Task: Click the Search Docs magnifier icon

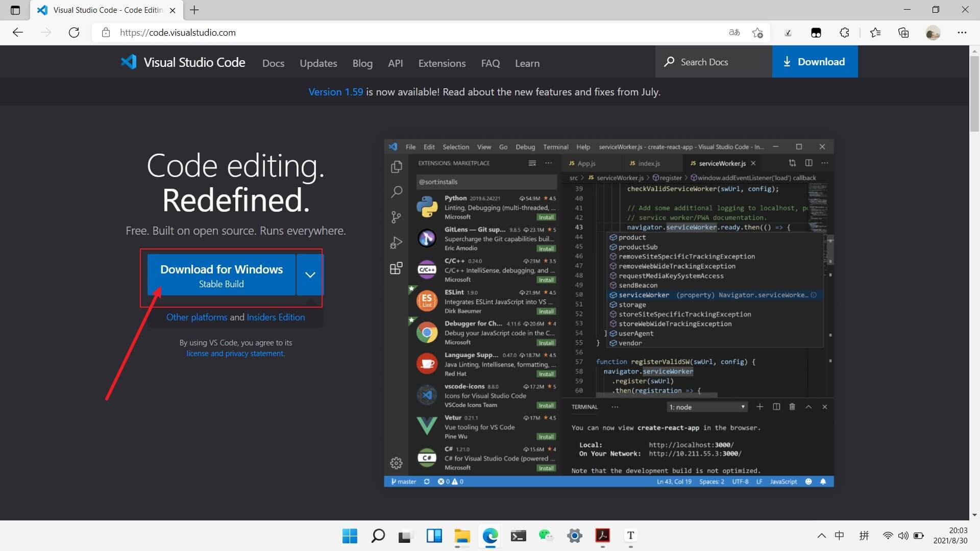Action: click(669, 62)
